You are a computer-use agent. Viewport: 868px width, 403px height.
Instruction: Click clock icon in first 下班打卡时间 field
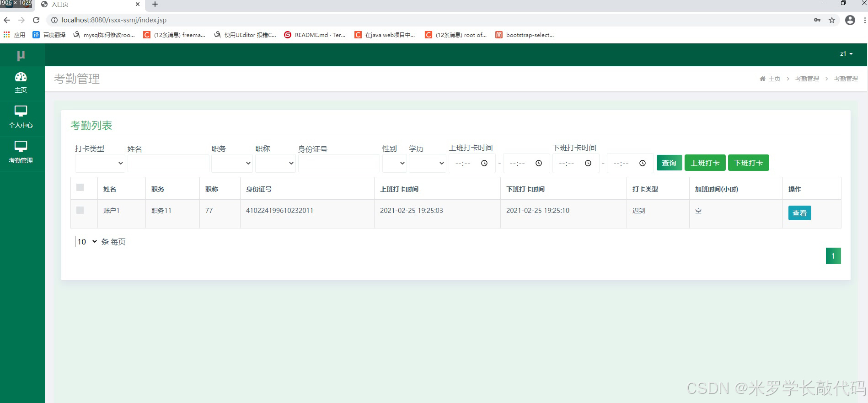coord(588,163)
